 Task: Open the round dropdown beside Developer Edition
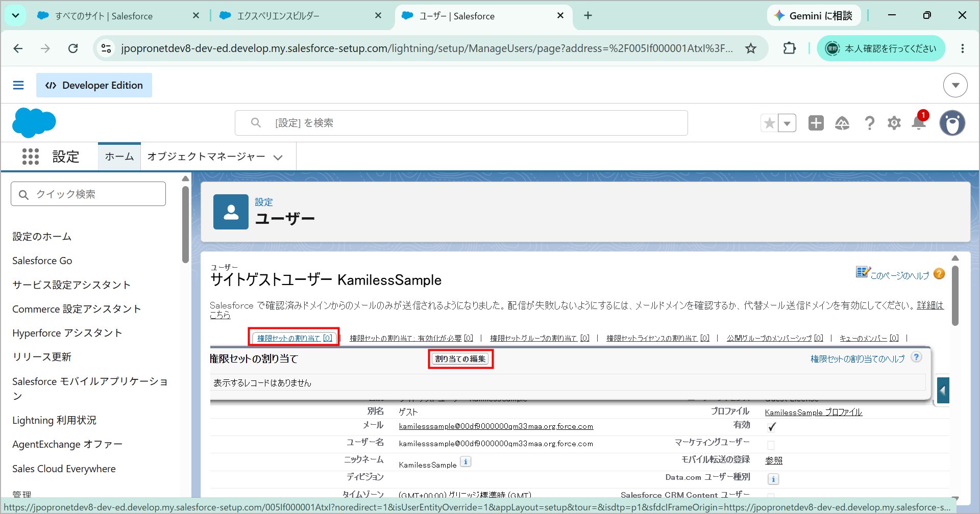[x=955, y=85]
